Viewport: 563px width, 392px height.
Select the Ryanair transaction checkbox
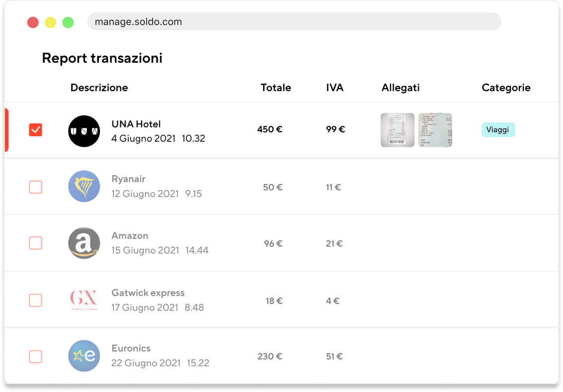click(35, 187)
